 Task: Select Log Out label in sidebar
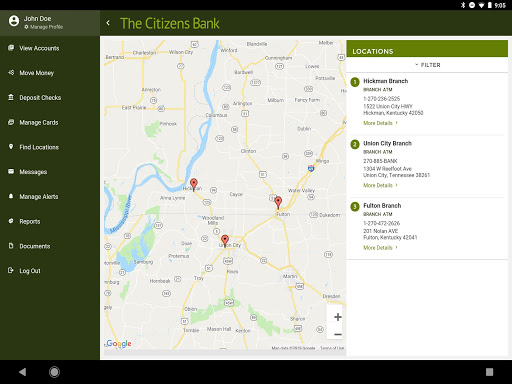(30, 271)
